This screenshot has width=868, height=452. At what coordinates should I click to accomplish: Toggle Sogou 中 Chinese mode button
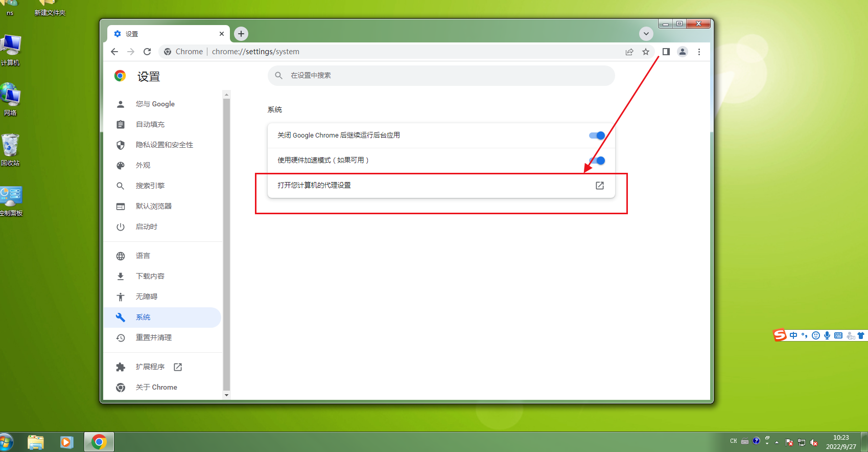pyautogui.click(x=793, y=335)
